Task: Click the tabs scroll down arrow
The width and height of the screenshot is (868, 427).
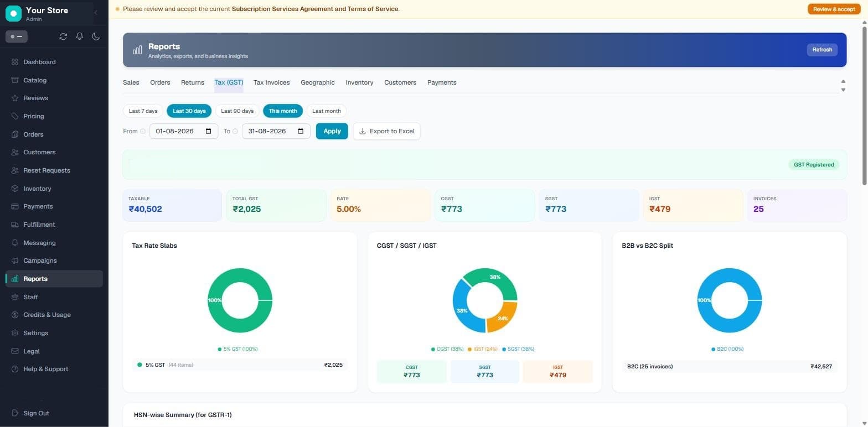Action: 843,90
